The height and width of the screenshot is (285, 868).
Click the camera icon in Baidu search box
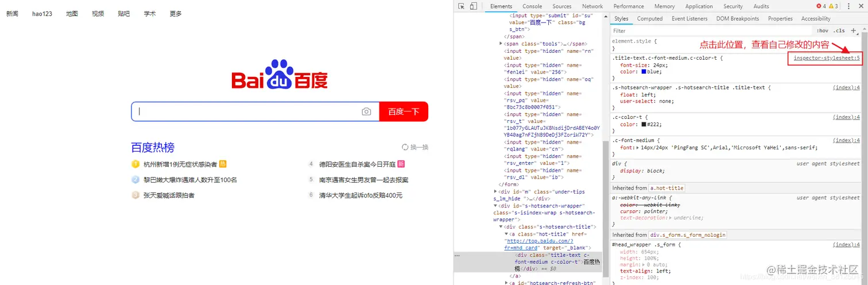coord(366,111)
